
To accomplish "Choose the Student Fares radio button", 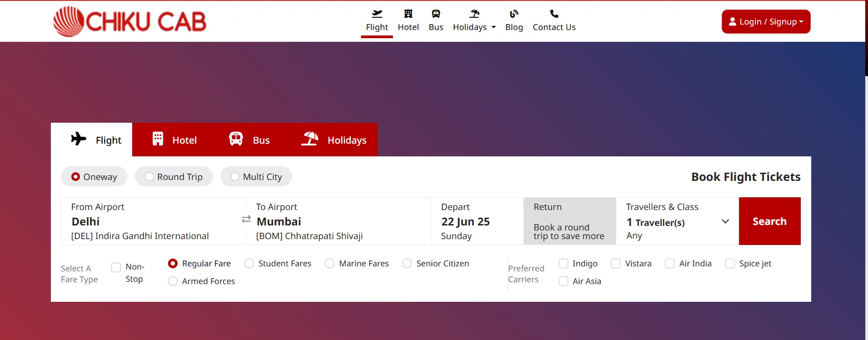I will tap(249, 264).
